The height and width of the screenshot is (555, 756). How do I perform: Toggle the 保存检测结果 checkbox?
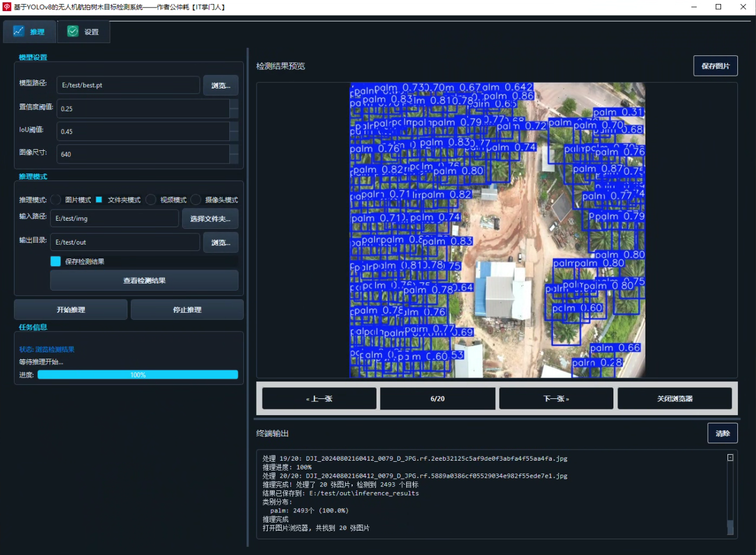click(56, 261)
